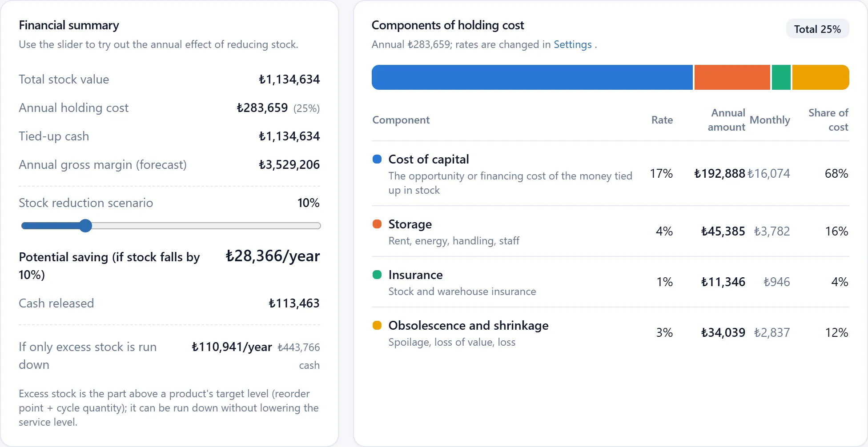Select the Cost of capital row title
Viewport: 868px width, 447px height.
point(429,159)
